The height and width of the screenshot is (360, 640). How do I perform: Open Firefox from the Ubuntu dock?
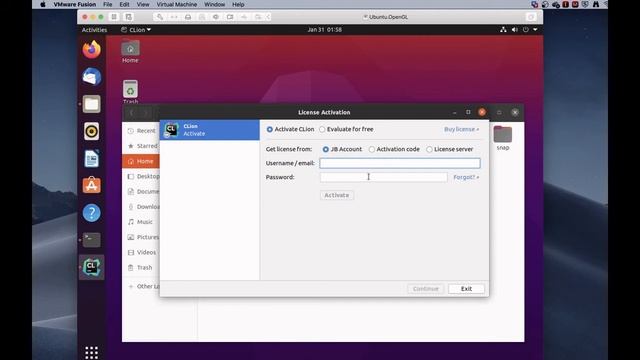91,49
